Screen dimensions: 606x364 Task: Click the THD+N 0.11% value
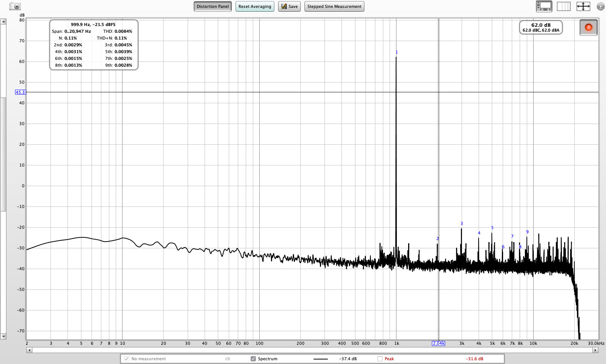(x=121, y=38)
